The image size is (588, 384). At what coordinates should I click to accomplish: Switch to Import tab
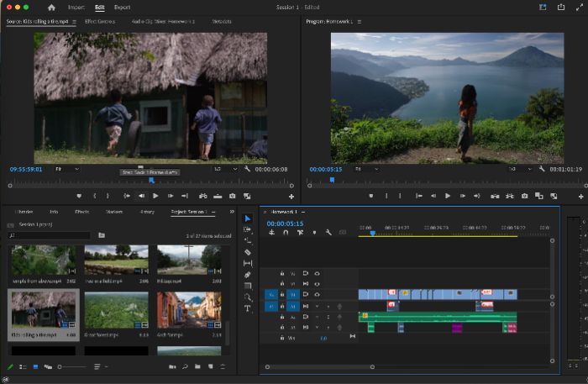point(76,7)
